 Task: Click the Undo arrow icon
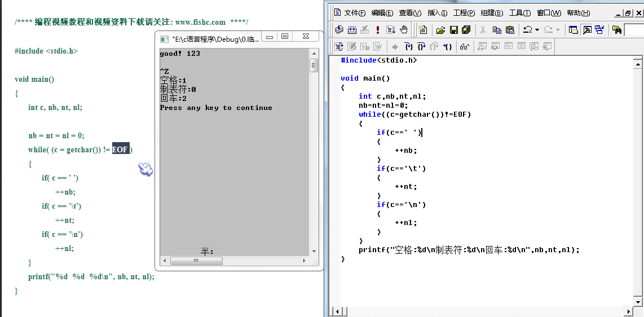[528, 29]
